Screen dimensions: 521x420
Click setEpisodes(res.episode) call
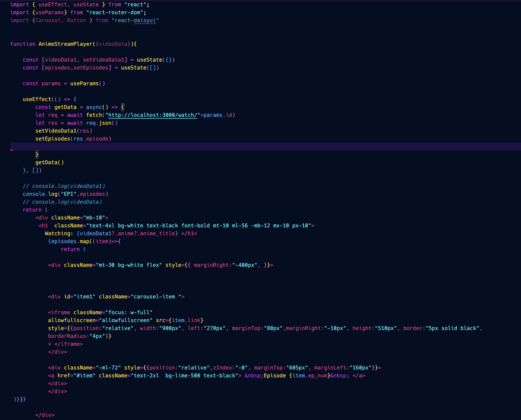[x=73, y=139]
